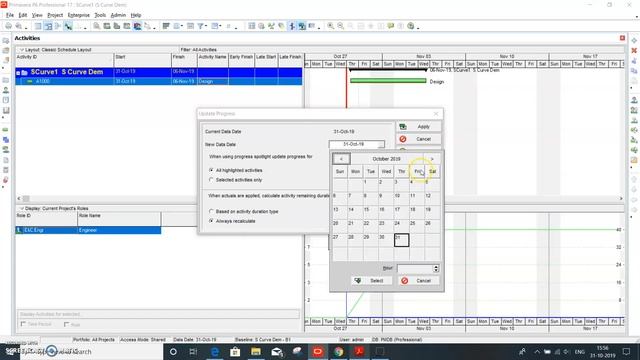
Task: Pick October 7 in the calendar
Action: click(355, 198)
